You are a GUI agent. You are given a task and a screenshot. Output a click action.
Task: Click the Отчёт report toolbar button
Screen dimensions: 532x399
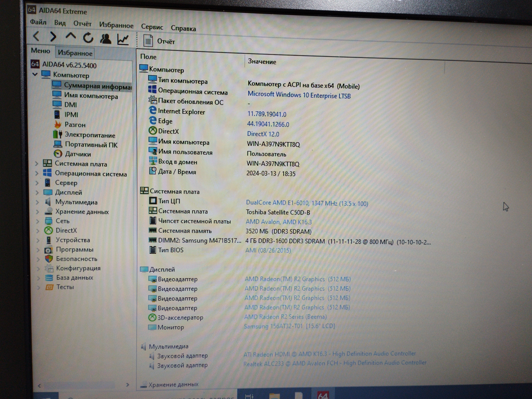click(x=159, y=41)
